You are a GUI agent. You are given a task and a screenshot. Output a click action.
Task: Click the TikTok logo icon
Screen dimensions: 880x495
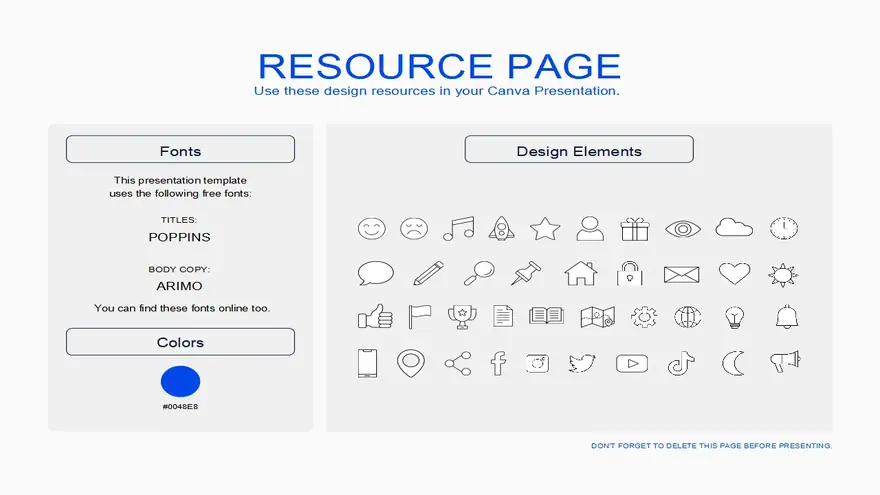(x=681, y=364)
